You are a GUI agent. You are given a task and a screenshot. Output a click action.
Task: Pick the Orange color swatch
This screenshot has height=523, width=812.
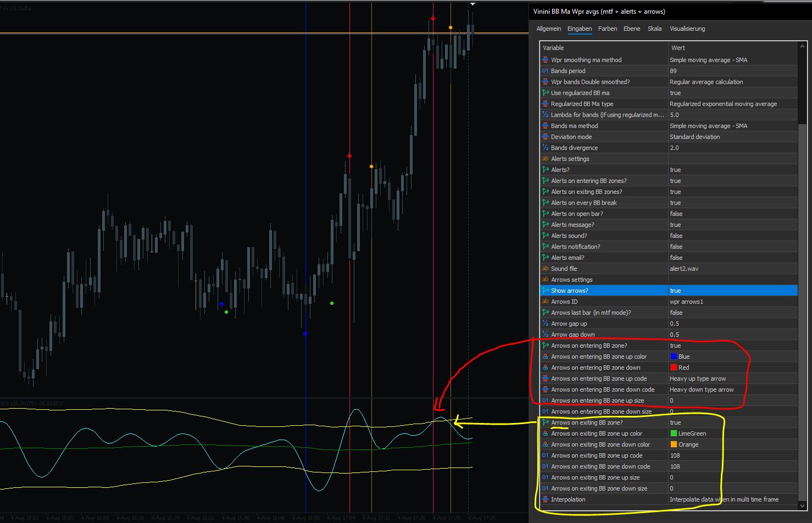point(674,444)
